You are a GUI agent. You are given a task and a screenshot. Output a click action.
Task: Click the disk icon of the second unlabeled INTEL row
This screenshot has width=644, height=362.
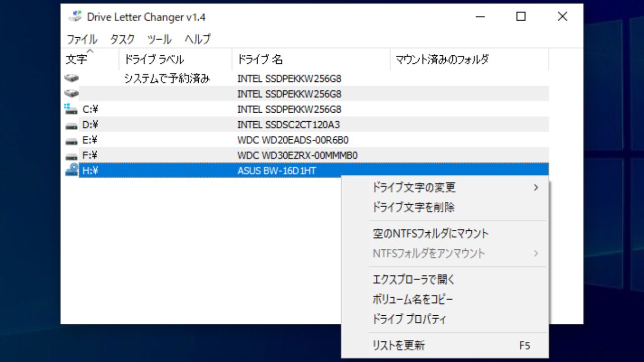tap(71, 94)
